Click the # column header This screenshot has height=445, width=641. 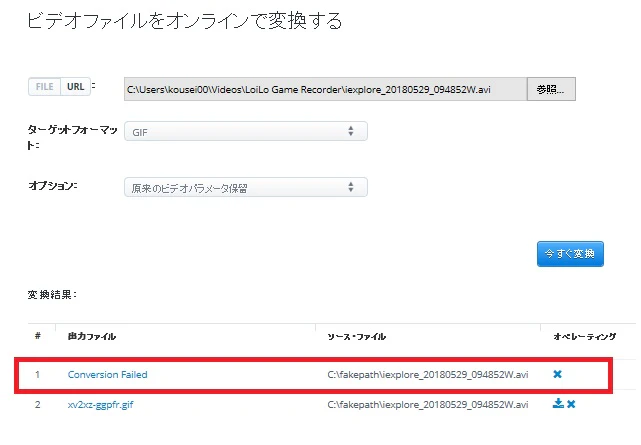click(x=38, y=336)
